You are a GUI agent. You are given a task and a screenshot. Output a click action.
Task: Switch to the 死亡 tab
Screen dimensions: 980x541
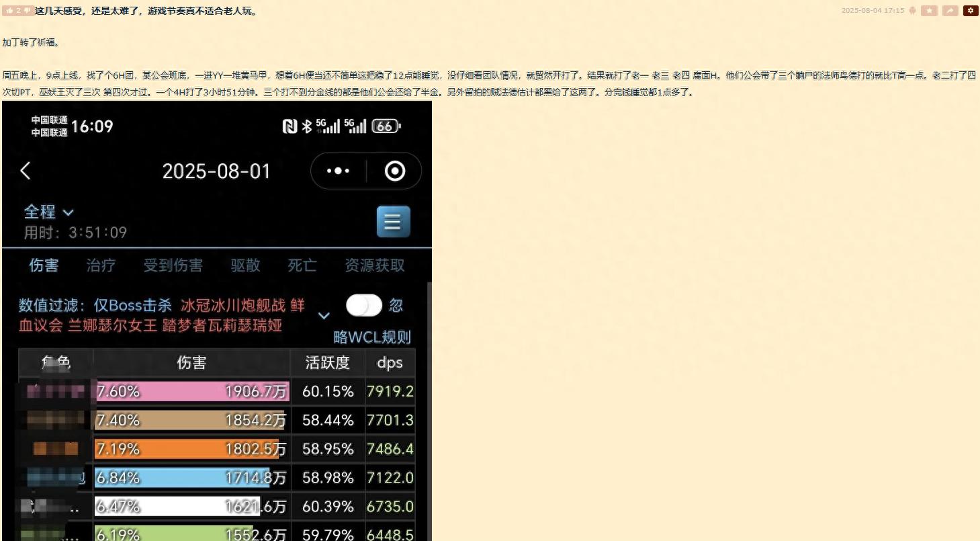pos(301,265)
